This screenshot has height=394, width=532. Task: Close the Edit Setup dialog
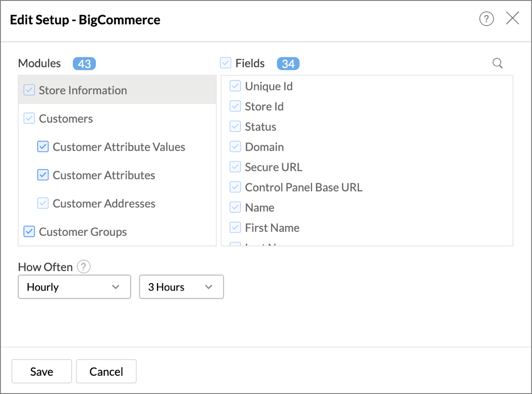pyautogui.click(x=513, y=19)
